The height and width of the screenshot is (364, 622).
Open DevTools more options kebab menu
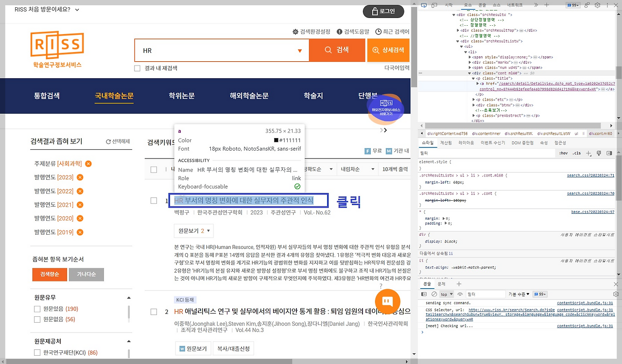pos(607,5)
